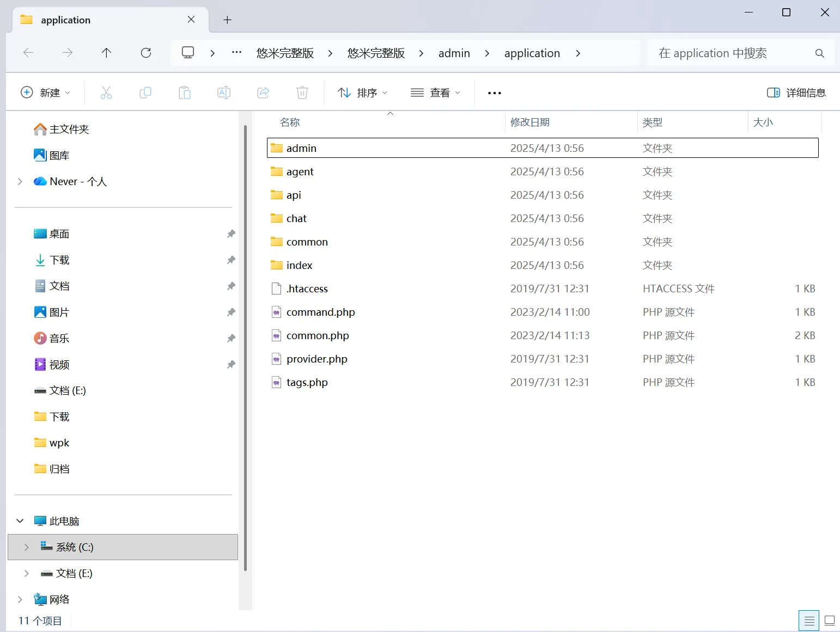Go back with the left arrow

[x=28, y=53]
